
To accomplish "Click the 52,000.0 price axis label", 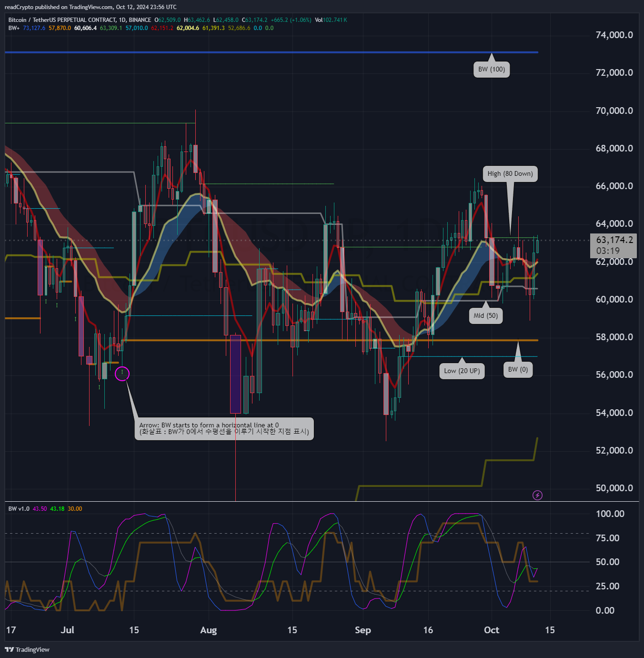I will [614, 450].
